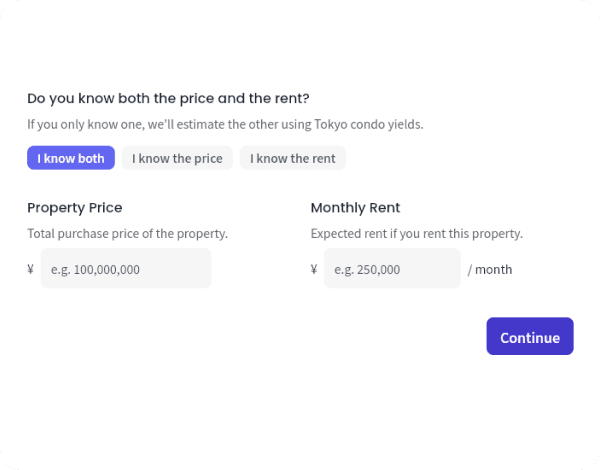Click the "Property Price" field label
Viewport: 600px width, 470px height.
tap(75, 208)
